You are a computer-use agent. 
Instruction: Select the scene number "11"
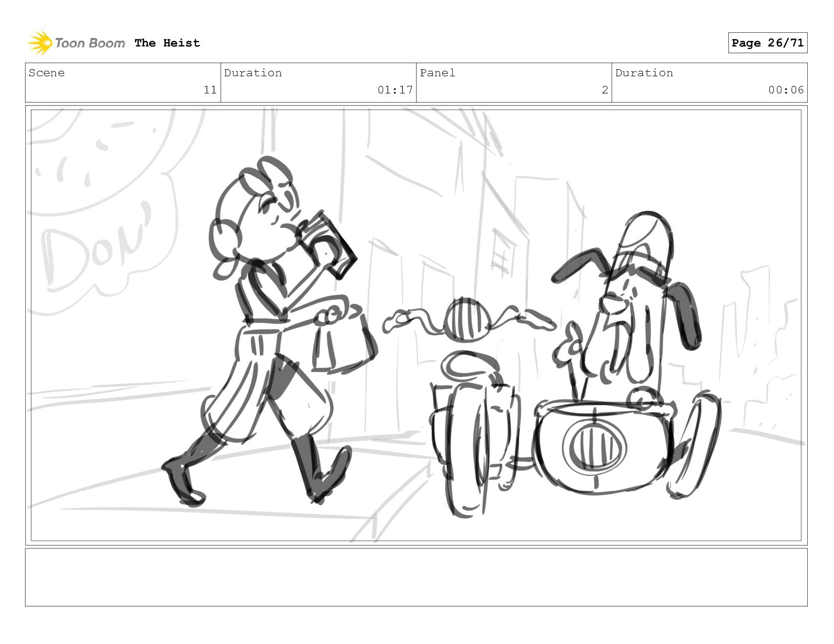(x=210, y=90)
